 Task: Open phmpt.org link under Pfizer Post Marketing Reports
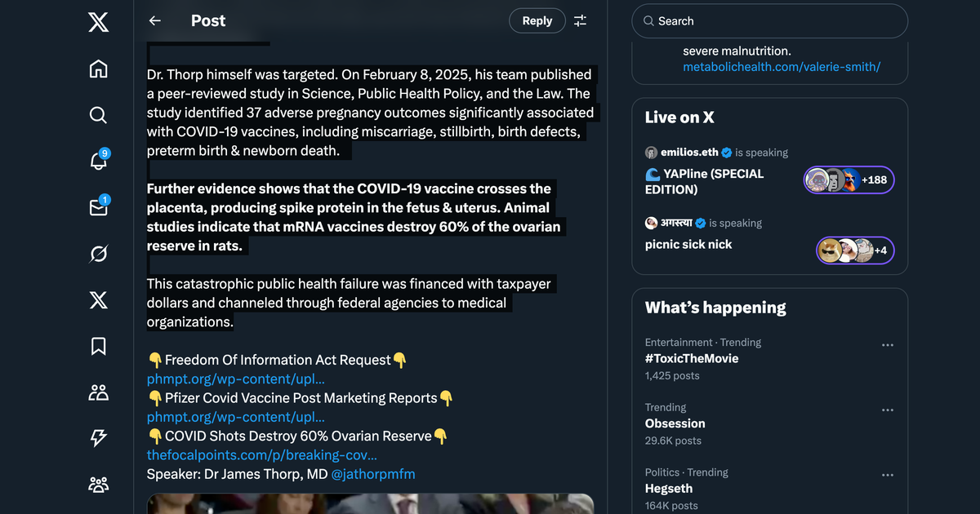(236, 417)
